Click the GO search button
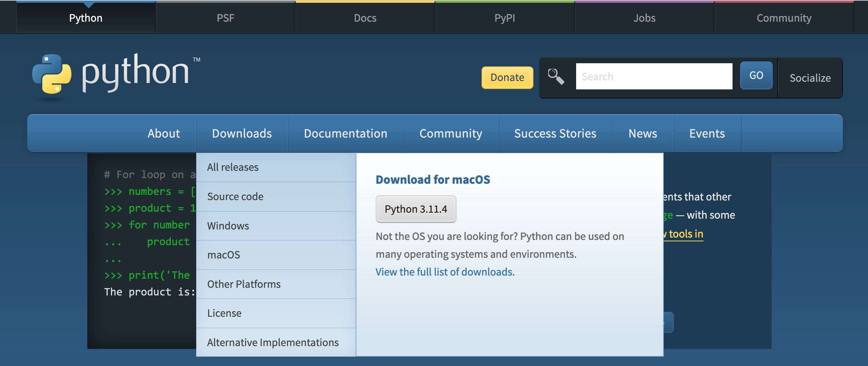868x366 pixels. (x=756, y=75)
